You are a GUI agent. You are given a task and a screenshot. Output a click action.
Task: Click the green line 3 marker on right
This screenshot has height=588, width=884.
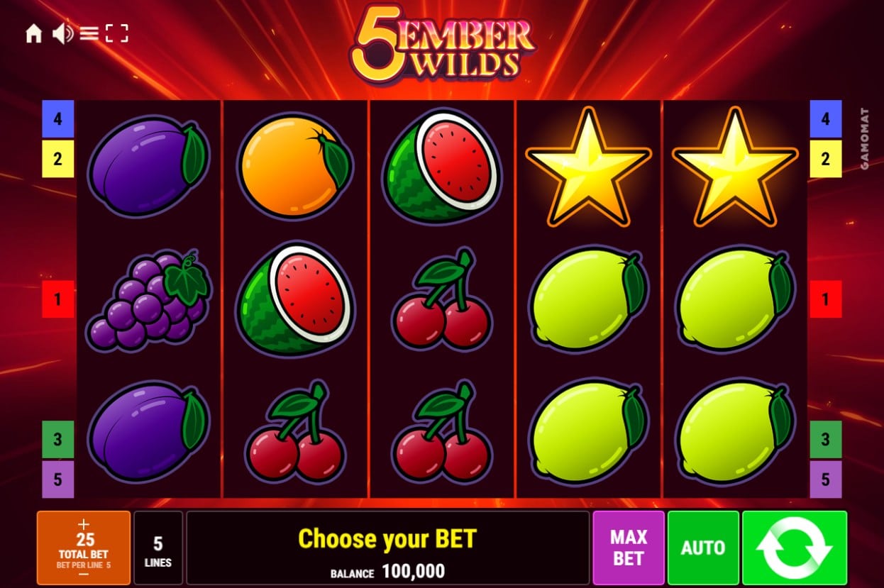pos(826,439)
